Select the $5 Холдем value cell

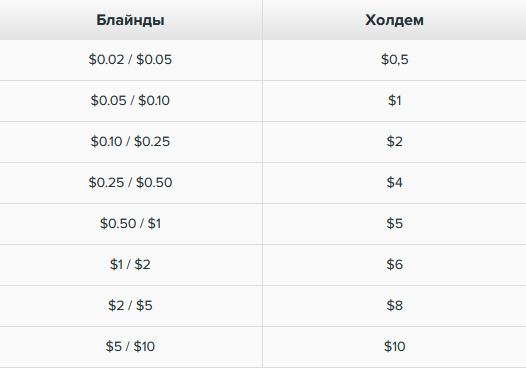pos(394,224)
